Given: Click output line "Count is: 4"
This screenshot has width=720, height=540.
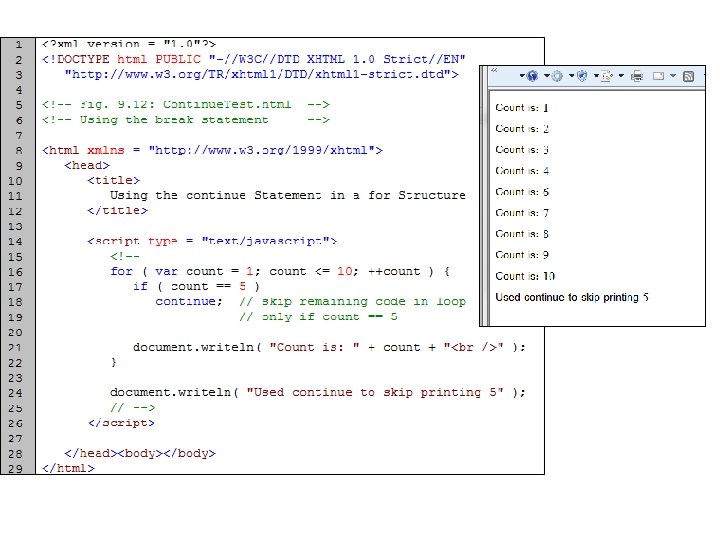Looking at the screenshot, I should (522, 171).
